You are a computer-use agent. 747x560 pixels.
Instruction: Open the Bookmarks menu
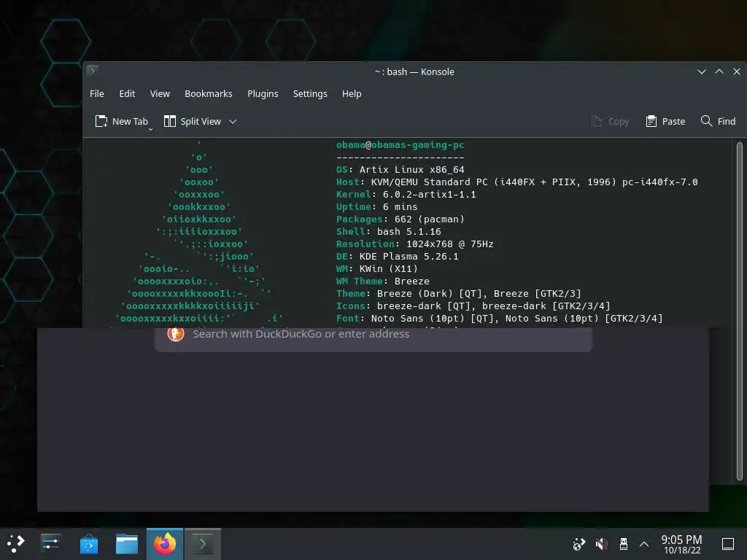click(x=208, y=94)
